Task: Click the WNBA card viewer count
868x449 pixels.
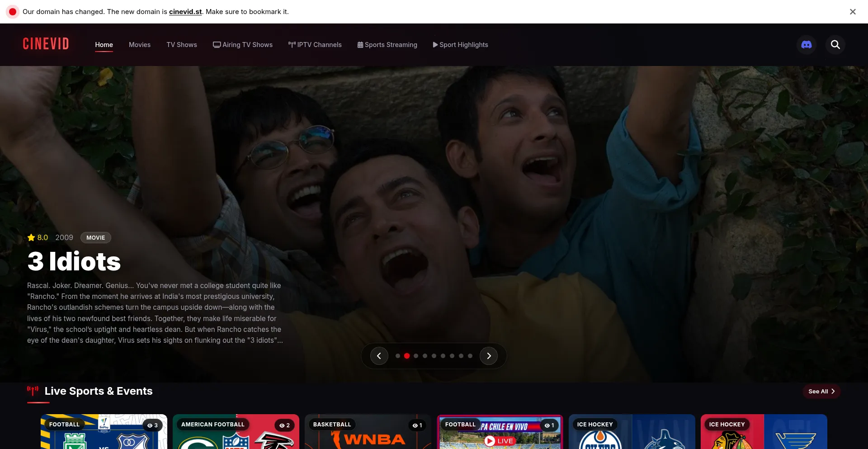Action: (417, 425)
